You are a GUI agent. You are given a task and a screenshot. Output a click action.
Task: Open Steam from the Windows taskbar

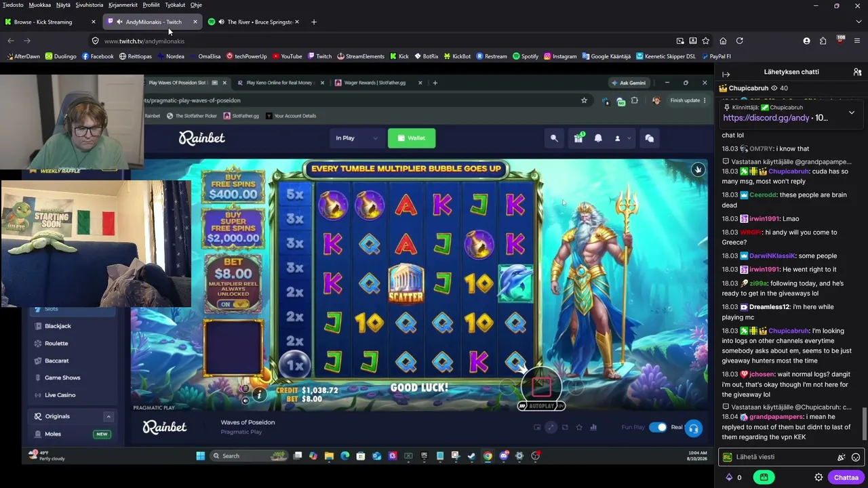(x=471, y=456)
